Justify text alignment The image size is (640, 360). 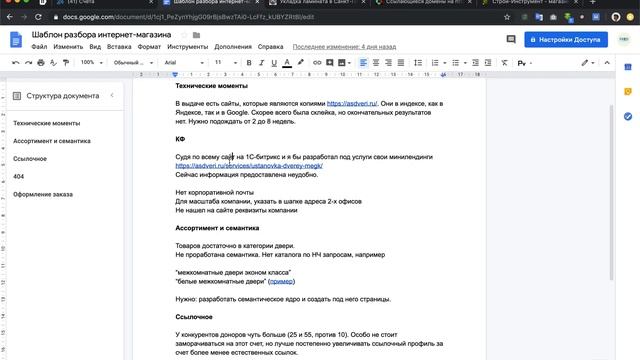(401, 63)
